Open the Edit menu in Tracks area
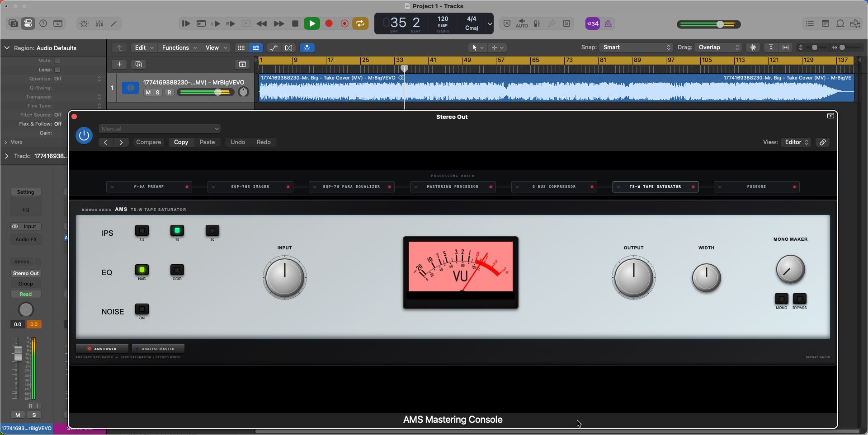 click(144, 48)
